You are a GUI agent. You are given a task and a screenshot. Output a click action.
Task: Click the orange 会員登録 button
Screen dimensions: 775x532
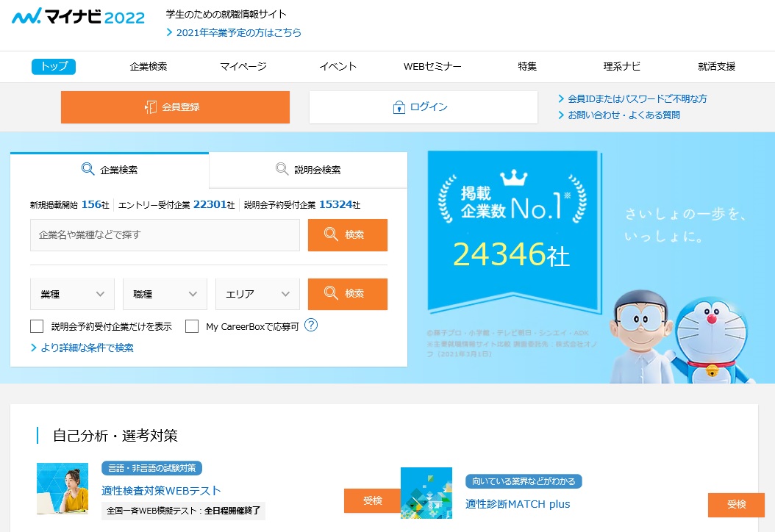point(175,107)
